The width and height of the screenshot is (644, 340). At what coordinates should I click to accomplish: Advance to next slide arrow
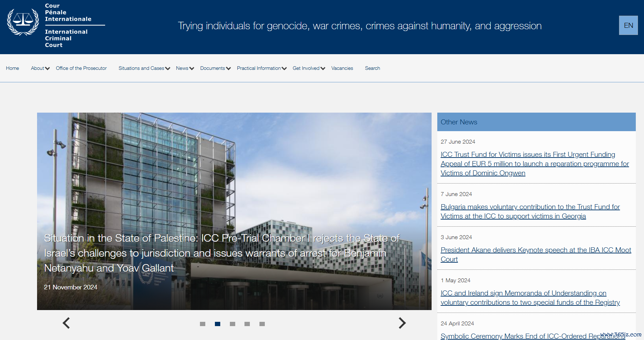402,323
